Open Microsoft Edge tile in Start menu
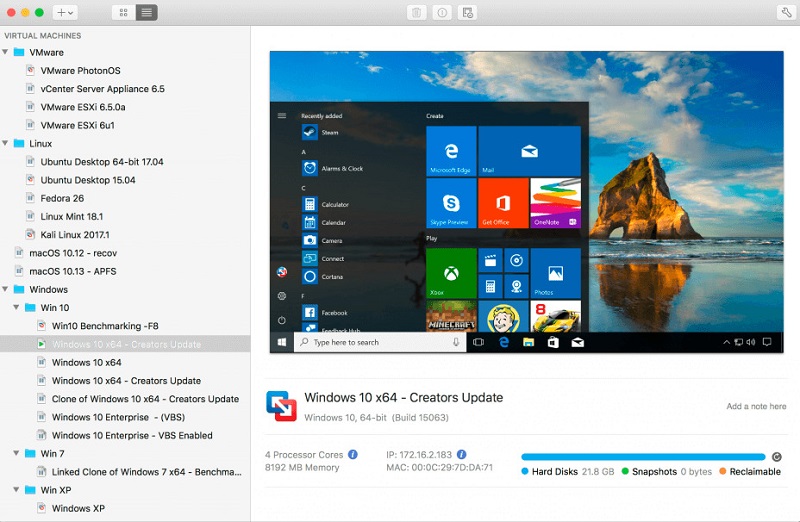 451,151
